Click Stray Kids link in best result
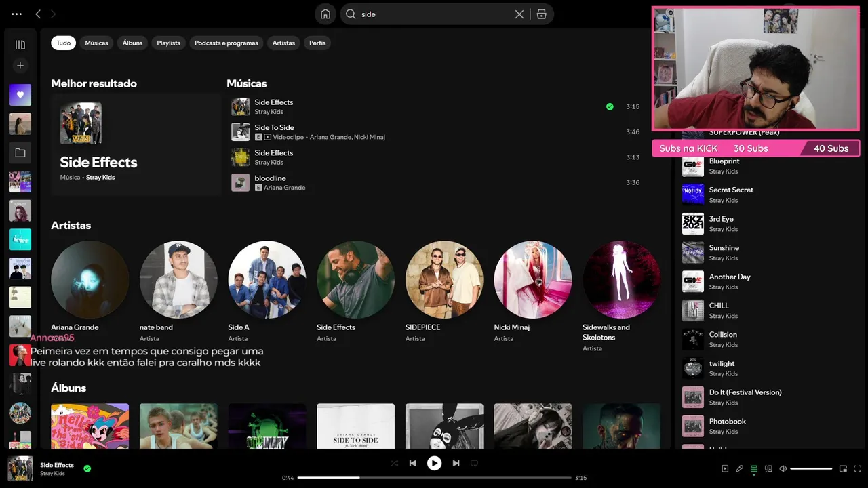This screenshot has width=868, height=488. click(x=100, y=178)
